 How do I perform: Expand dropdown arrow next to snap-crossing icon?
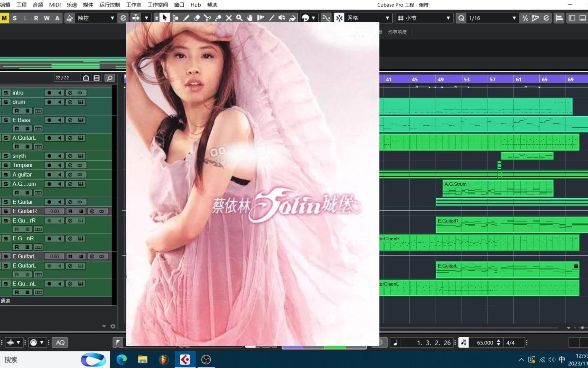(147, 18)
